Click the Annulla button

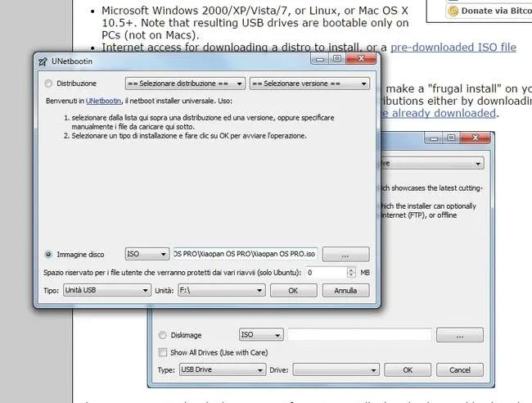pyautogui.click(x=345, y=291)
